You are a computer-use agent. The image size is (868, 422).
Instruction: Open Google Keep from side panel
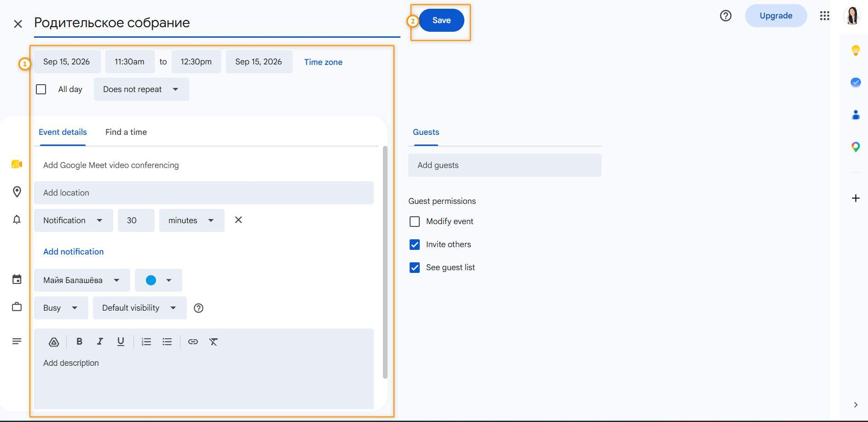[x=856, y=50]
